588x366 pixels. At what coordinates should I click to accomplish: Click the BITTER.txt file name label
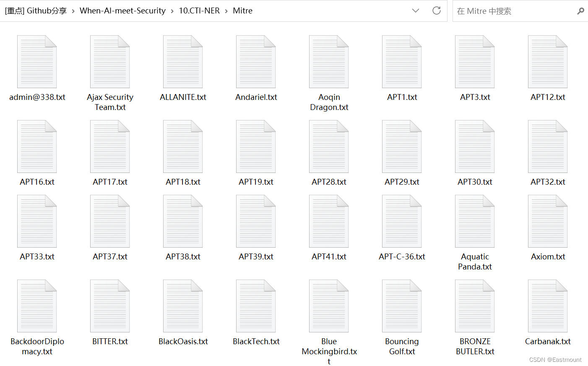click(110, 341)
